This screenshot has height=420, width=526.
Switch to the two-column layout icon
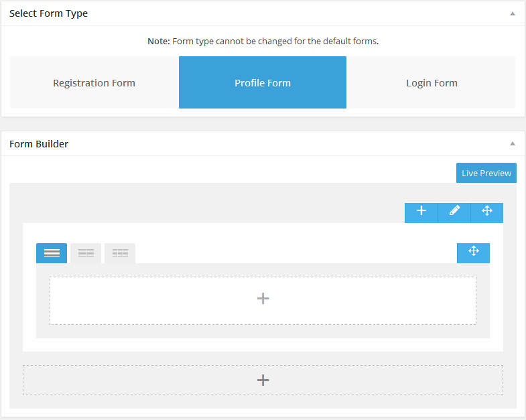tap(86, 253)
